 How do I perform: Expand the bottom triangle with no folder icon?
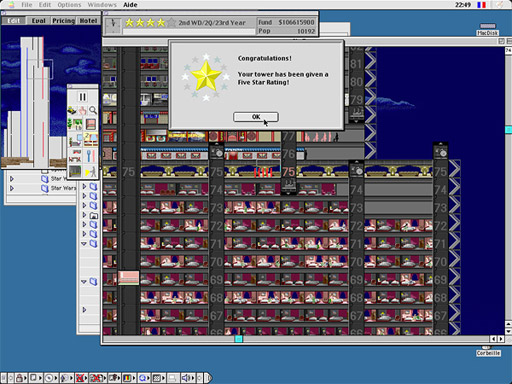click(84, 310)
